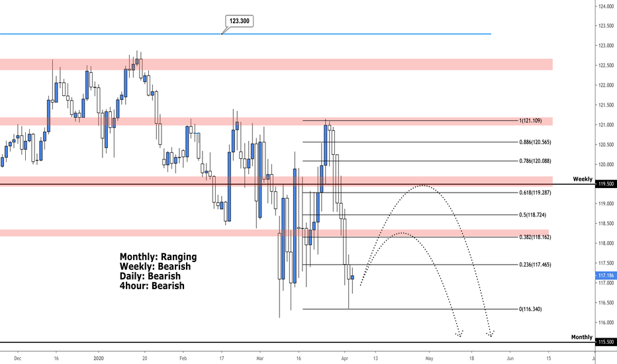Click the Weekly text label
The height and width of the screenshot is (364, 617).
point(583,179)
